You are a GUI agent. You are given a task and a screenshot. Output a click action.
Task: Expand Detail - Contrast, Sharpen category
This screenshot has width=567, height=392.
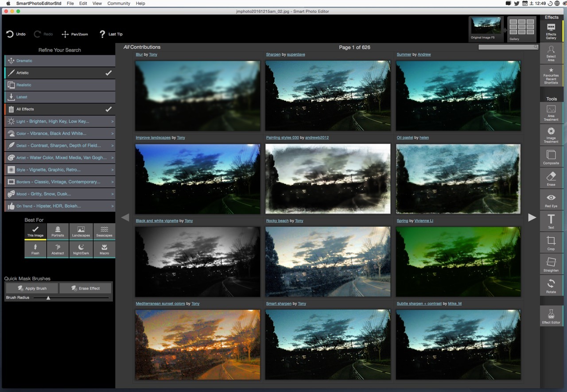(x=60, y=145)
